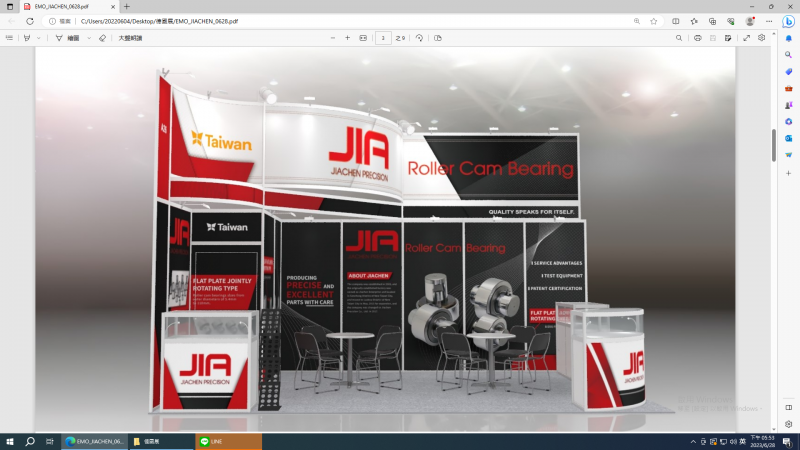Zoom in the PDF with plus button
Screen dimensions: 800x450
(347, 38)
